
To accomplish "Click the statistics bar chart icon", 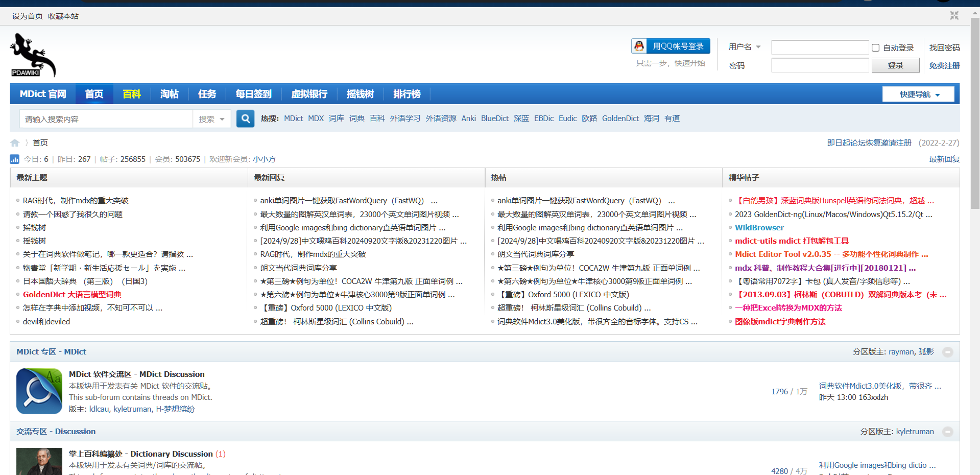I will (x=15, y=159).
